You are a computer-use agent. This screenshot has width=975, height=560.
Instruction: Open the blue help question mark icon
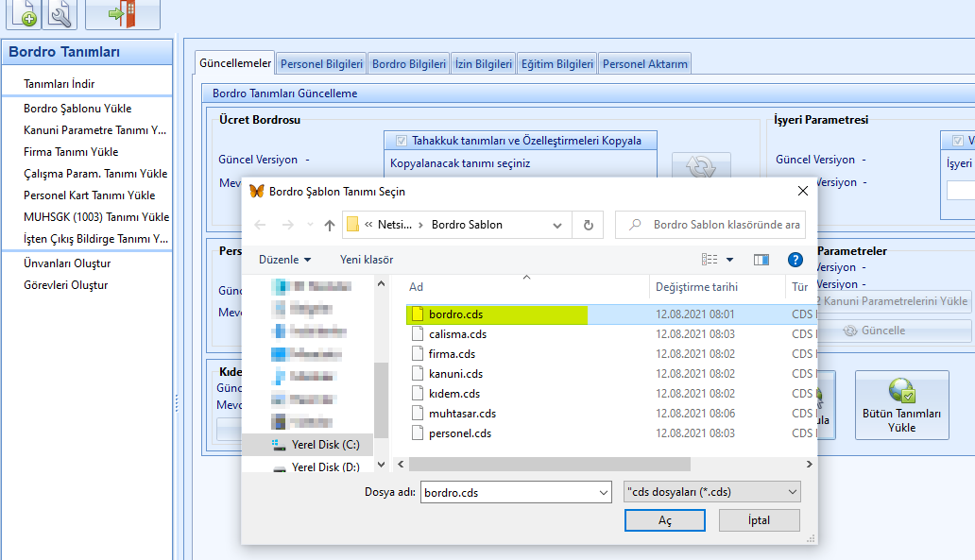795,259
